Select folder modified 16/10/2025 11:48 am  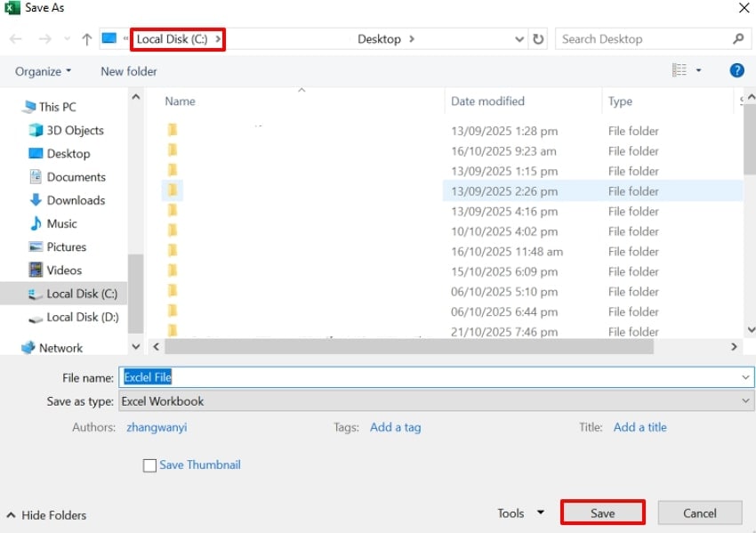pyautogui.click(x=452, y=251)
